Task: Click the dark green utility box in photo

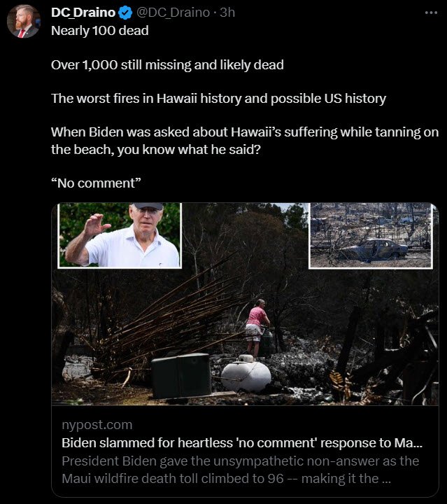Action: (x=182, y=375)
